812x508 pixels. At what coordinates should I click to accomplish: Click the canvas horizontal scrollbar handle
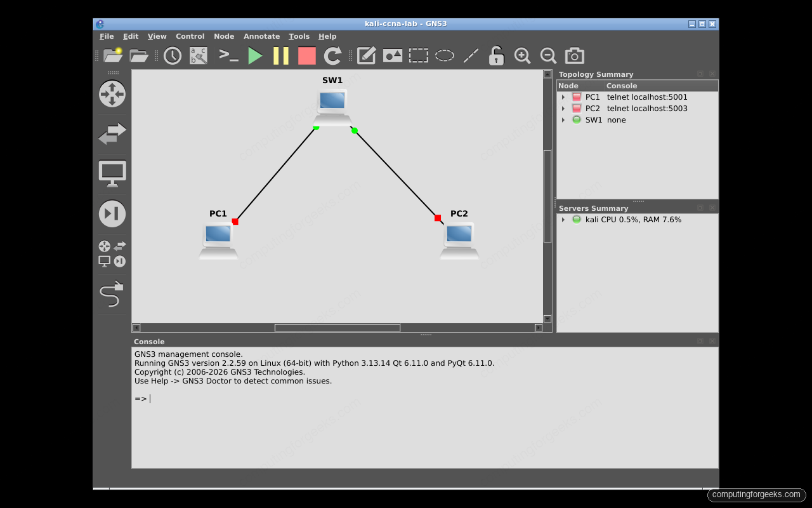click(x=337, y=328)
